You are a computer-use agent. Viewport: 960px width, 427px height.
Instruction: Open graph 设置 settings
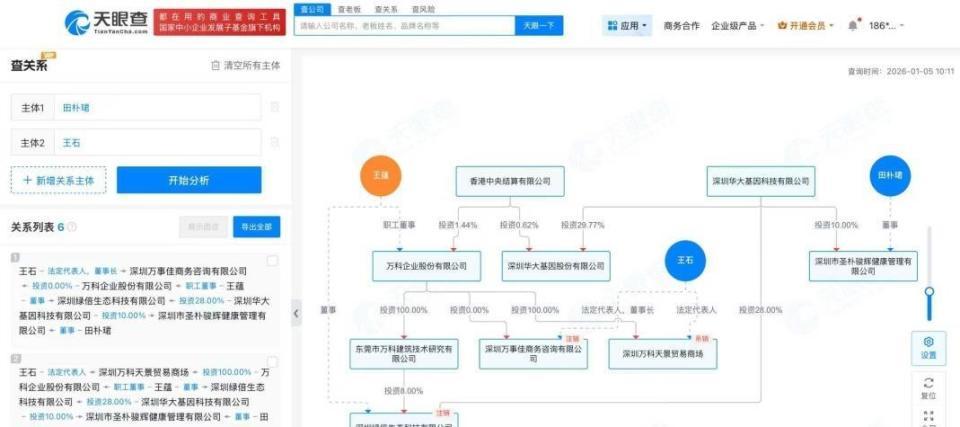point(928,347)
